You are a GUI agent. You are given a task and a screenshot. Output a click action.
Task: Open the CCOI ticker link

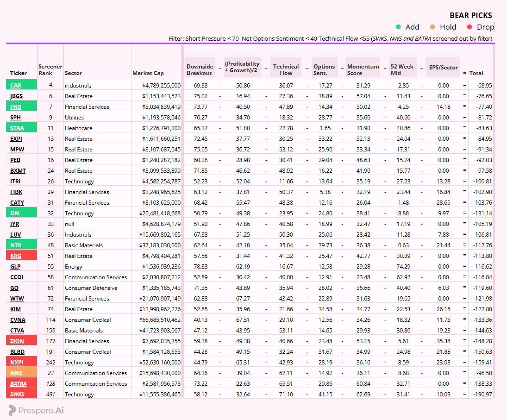coord(17,277)
